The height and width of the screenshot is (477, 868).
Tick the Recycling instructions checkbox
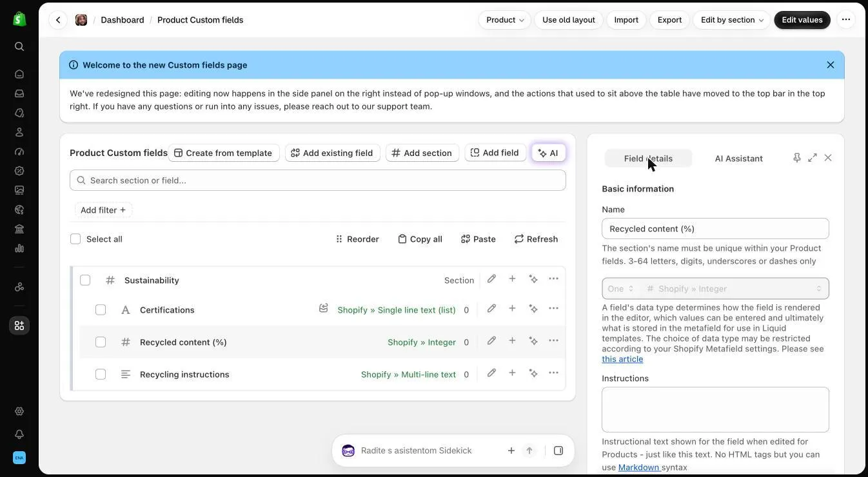(x=101, y=375)
